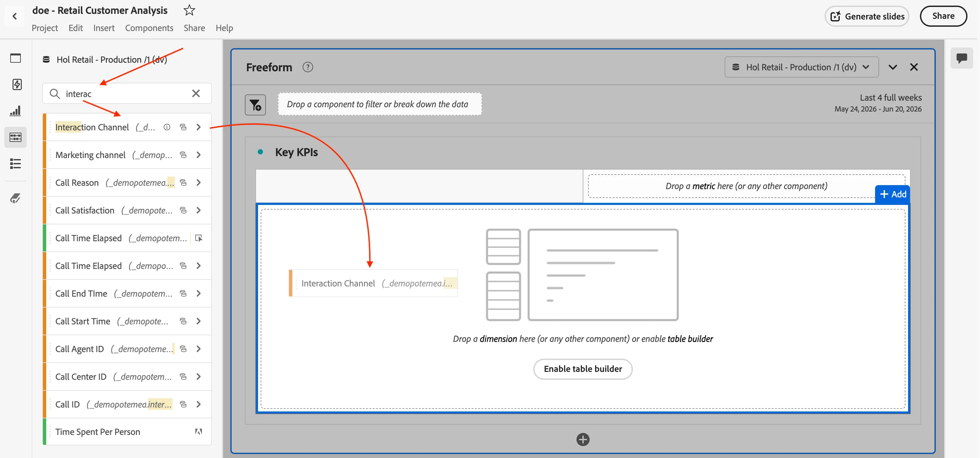Click the filter drop zone box

coord(379,104)
